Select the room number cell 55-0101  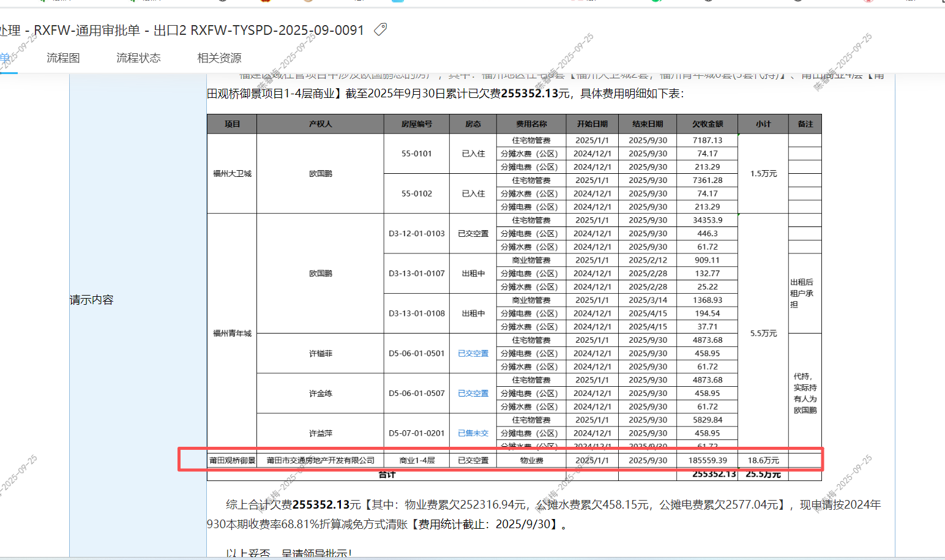click(416, 154)
